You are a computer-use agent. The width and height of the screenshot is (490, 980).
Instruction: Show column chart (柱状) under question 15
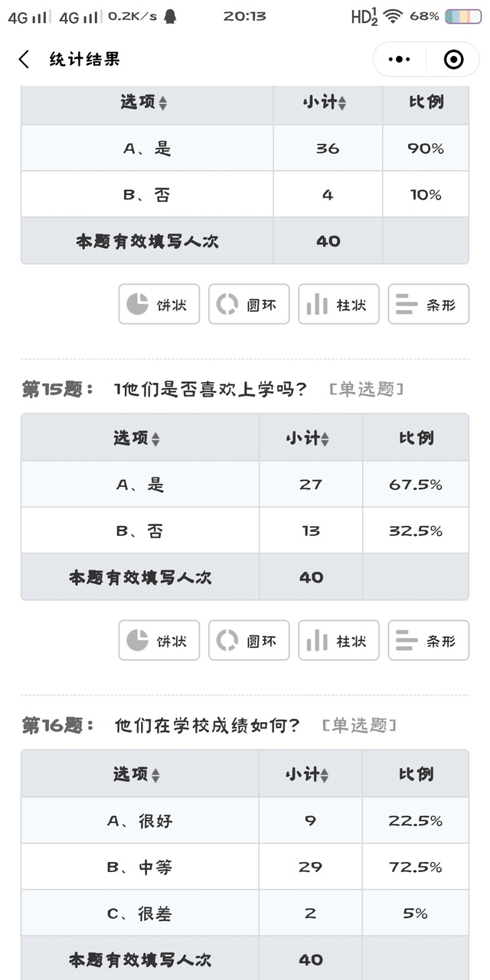[338, 640]
